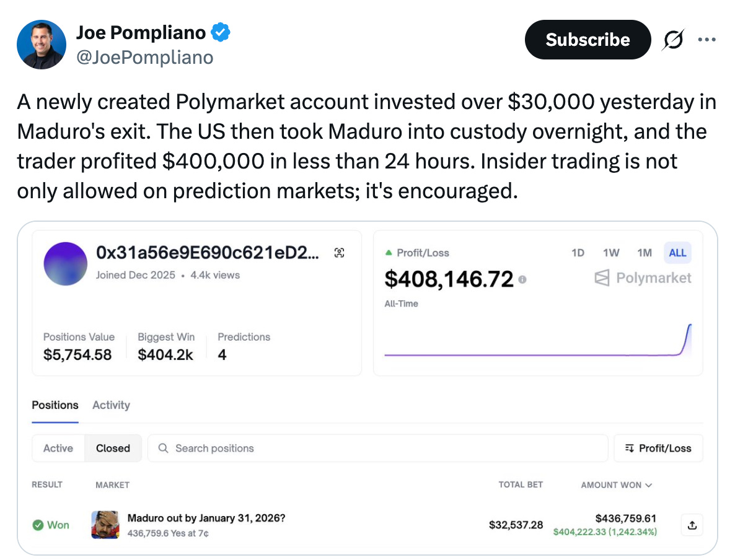Select the 1W time range

point(610,253)
